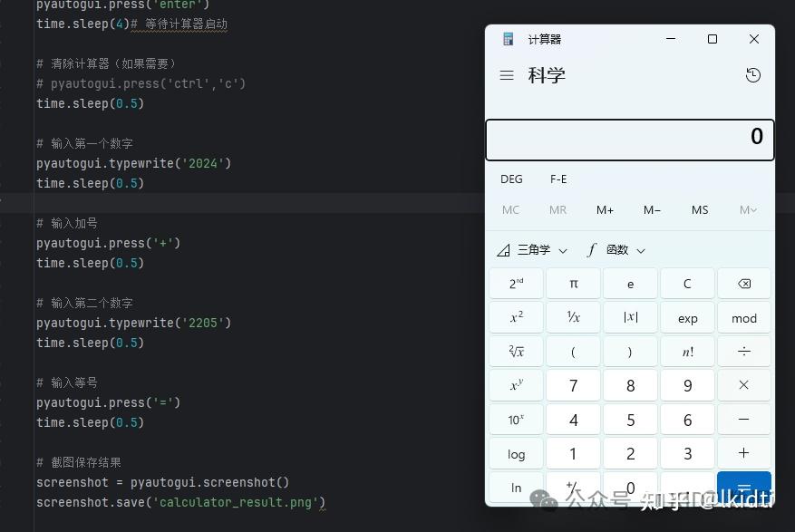Viewport: 795px width, 532px height.
Task: Open the calculator history panel
Action: pyautogui.click(x=753, y=75)
